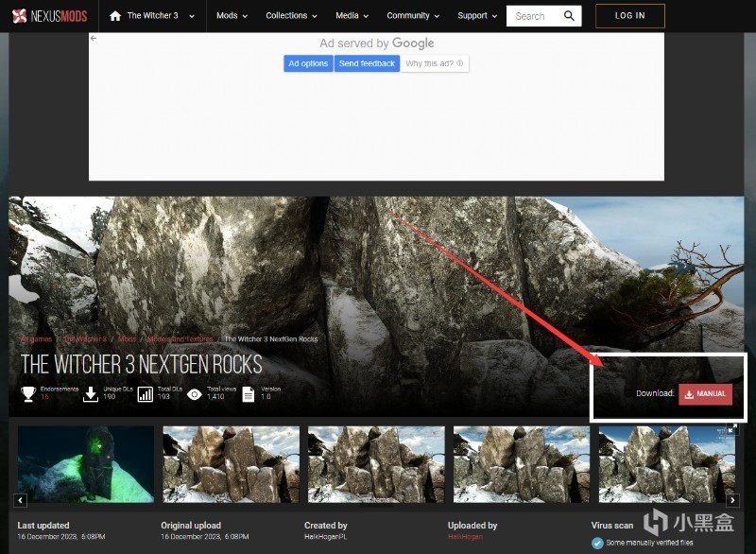Screen dimensions: 756x554
Task: Click the expand gallery icon
Action: coord(731,428)
